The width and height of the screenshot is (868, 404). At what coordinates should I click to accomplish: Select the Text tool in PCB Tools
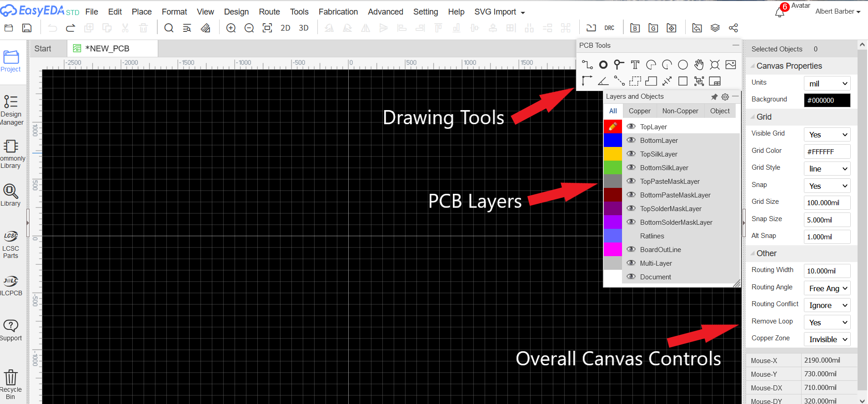pos(635,65)
